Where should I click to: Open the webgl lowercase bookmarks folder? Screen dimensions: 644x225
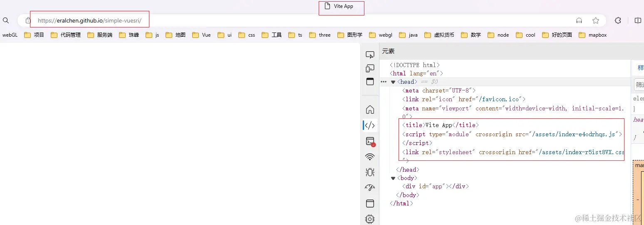point(381,35)
